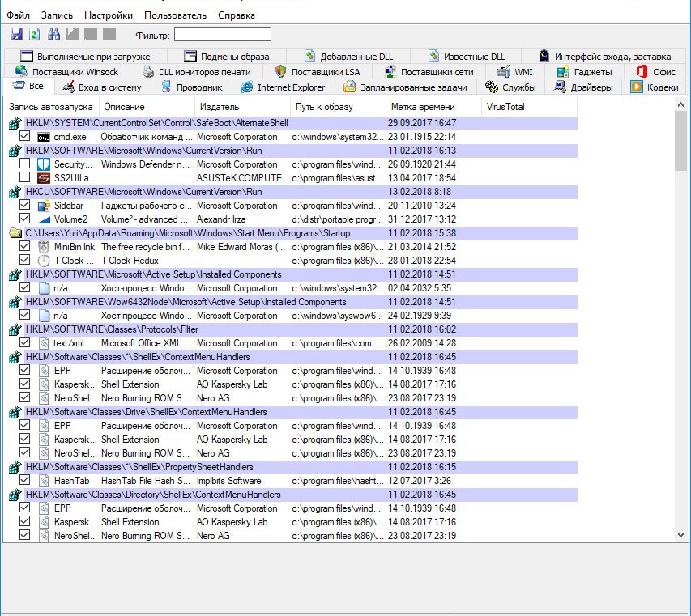This screenshot has height=616, width=691.
Task: Click the T-Clock clock icon
Action: click(44, 261)
